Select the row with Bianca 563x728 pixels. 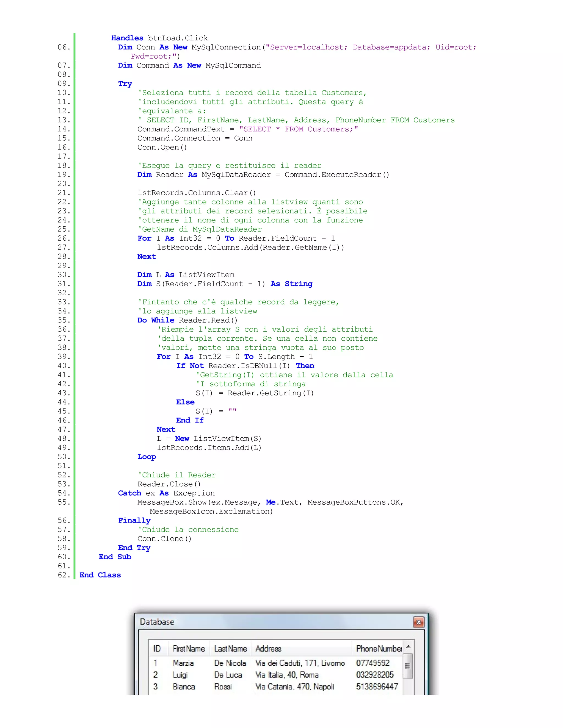click(275, 686)
